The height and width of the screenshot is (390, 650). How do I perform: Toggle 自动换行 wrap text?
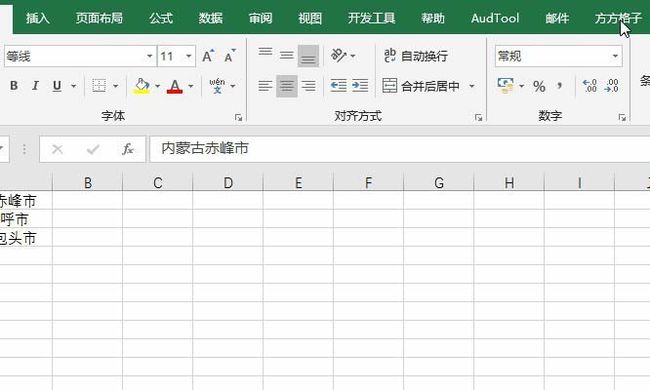pos(416,56)
